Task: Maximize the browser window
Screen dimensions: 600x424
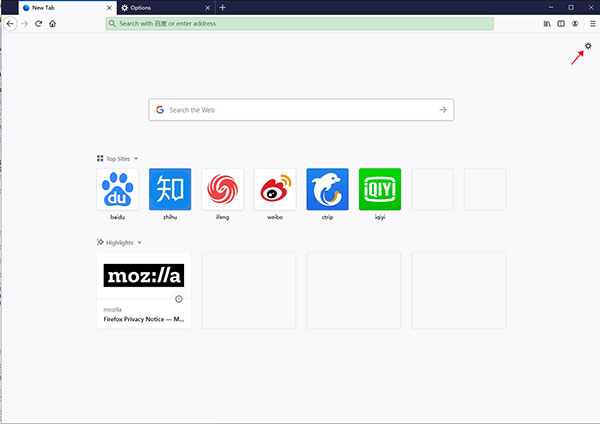Action: pos(571,8)
